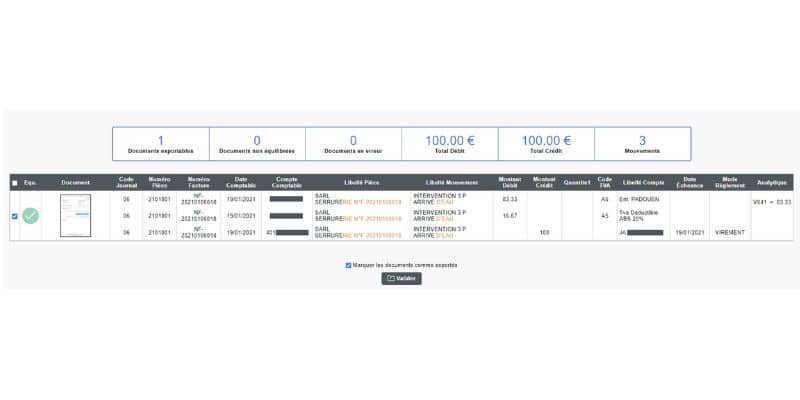Click the Valider button
This screenshot has width=800, height=400.
(402, 279)
